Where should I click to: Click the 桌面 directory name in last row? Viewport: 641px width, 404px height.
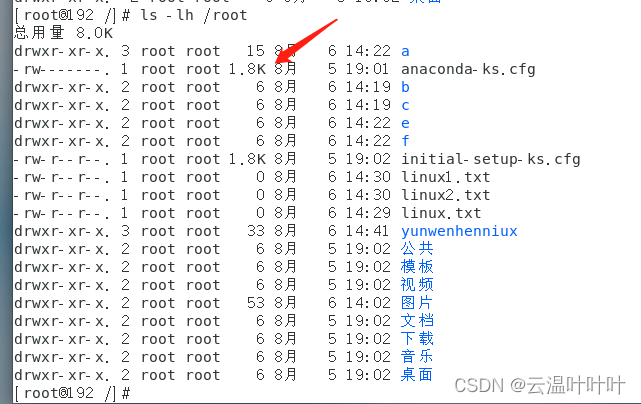point(417,375)
